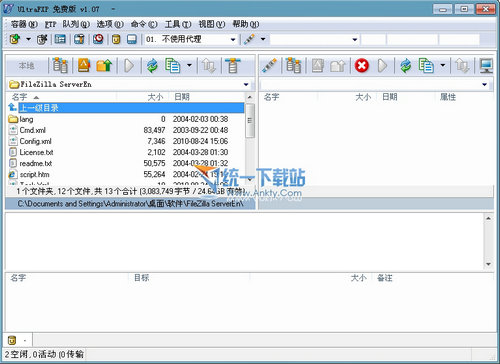Click the local pane up-folder green arrow icon
The image size is (500, 364).
coord(104,65)
